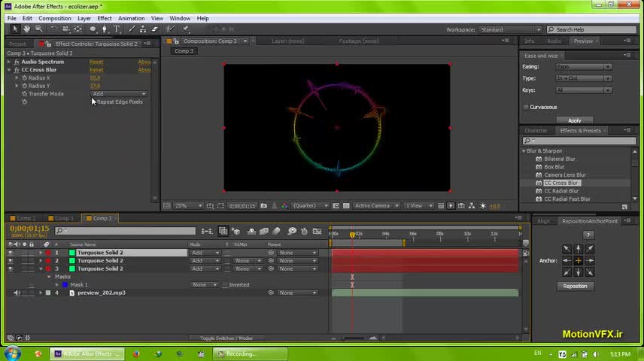Open the Easing dropdown set to Expo
The width and height of the screenshot is (644, 361).
tap(583, 66)
